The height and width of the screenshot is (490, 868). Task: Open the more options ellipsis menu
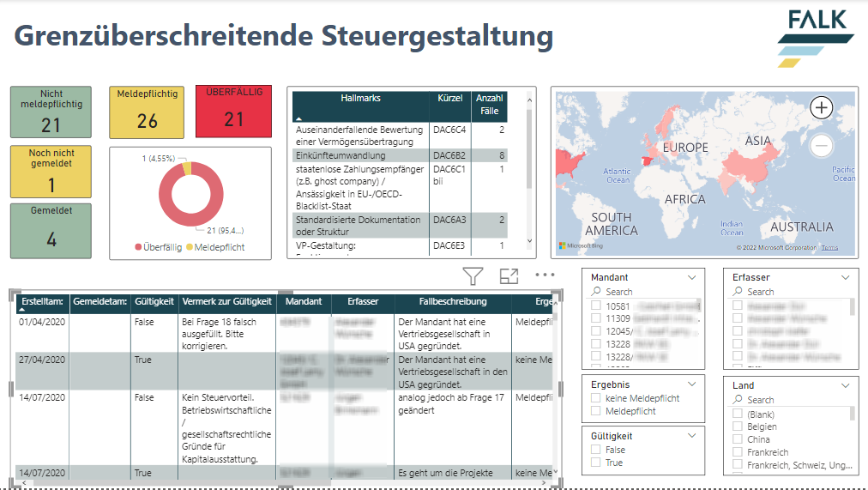(545, 275)
